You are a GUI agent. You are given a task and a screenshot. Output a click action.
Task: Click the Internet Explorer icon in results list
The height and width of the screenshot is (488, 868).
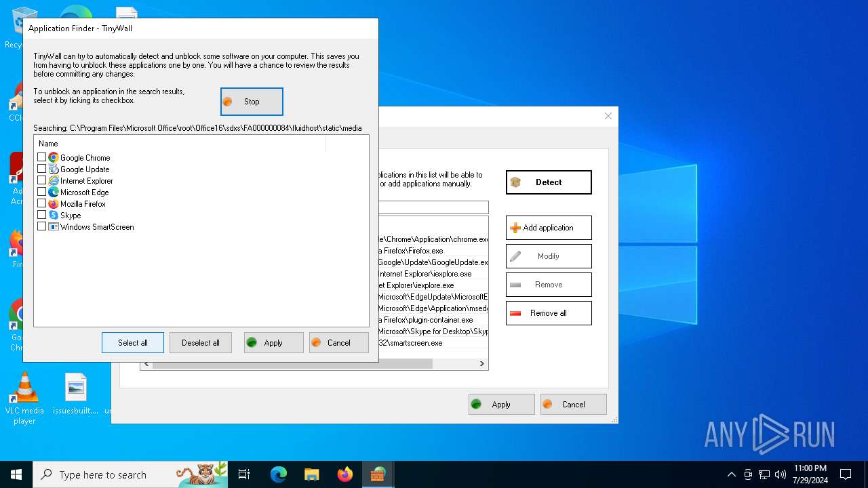point(54,180)
